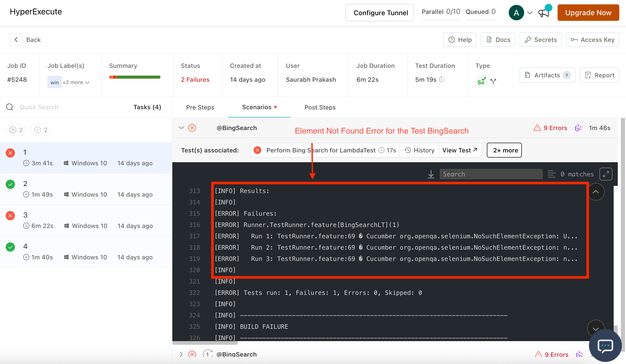Click the job summary progress bar
Screen dimensions: 626x364
click(x=135, y=77)
